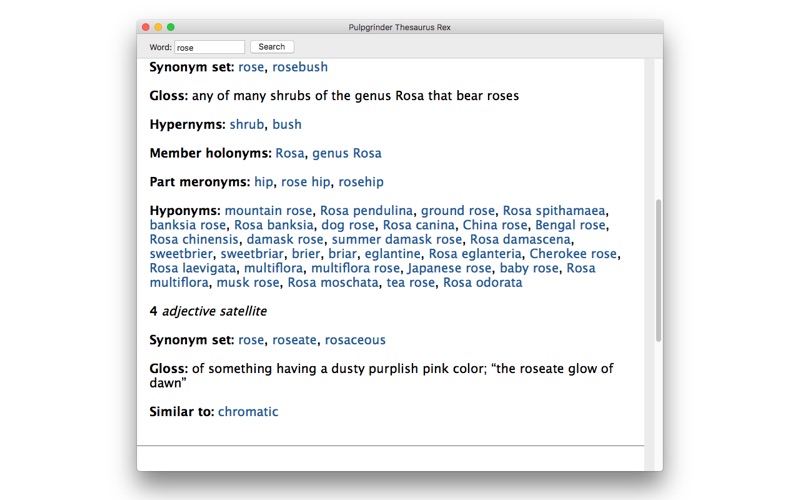Select the 'baby rose' hyponym
The width and height of the screenshot is (800, 500).
(529, 268)
